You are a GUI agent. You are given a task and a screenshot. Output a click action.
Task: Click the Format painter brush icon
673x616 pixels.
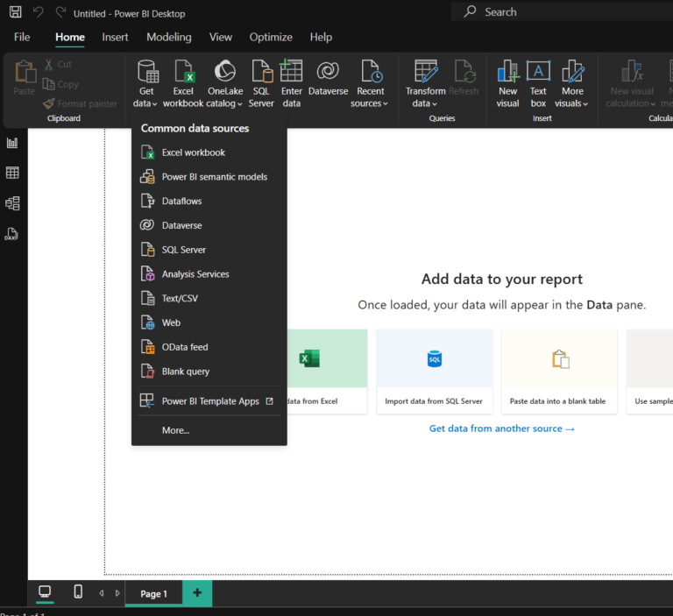pos(48,103)
